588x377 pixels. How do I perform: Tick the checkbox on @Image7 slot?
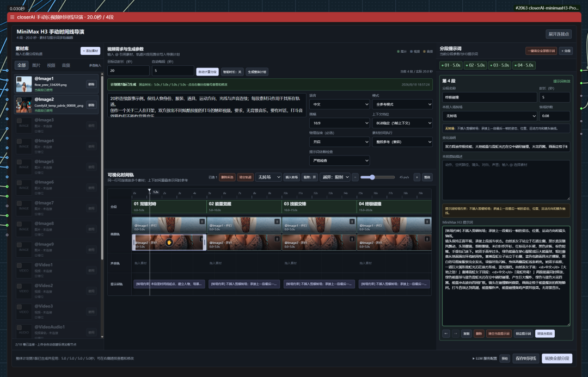(19, 203)
